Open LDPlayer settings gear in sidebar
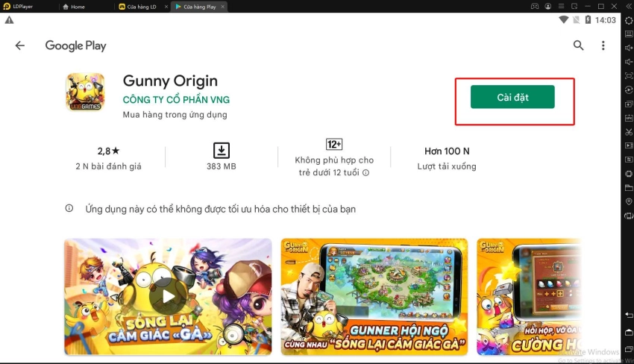This screenshot has width=634, height=364. (629, 20)
